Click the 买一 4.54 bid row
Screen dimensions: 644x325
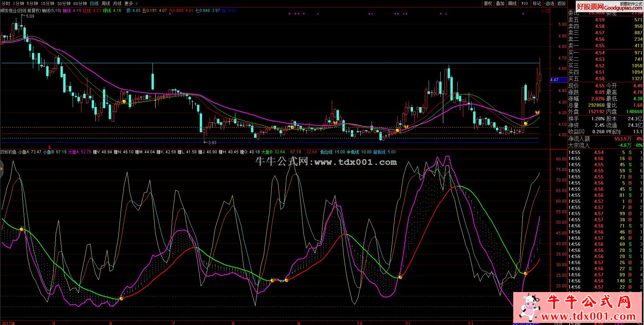605,53
